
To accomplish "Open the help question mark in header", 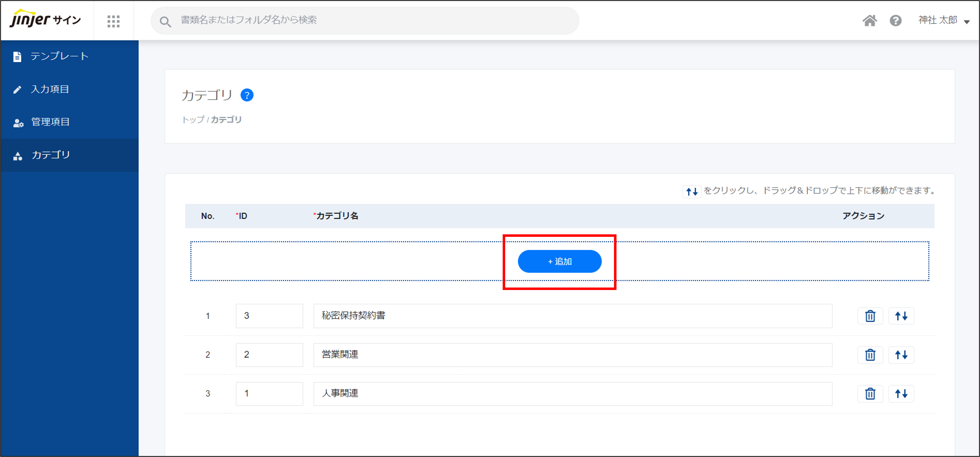I will pyautogui.click(x=896, y=21).
